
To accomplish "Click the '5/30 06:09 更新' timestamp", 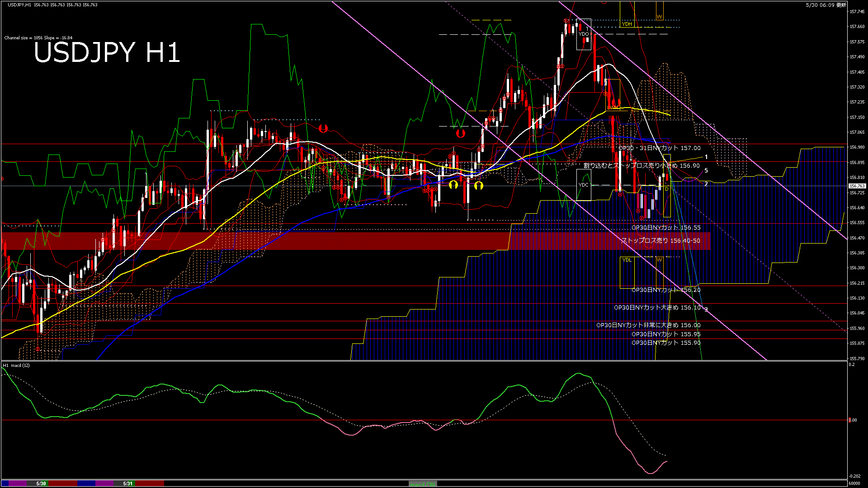I will click(x=826, y=5).
